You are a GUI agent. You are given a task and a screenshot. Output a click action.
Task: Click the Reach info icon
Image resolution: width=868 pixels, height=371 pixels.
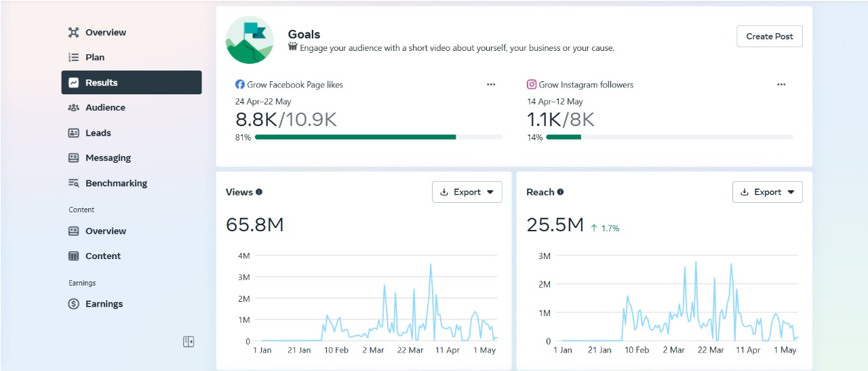[560, 192]
